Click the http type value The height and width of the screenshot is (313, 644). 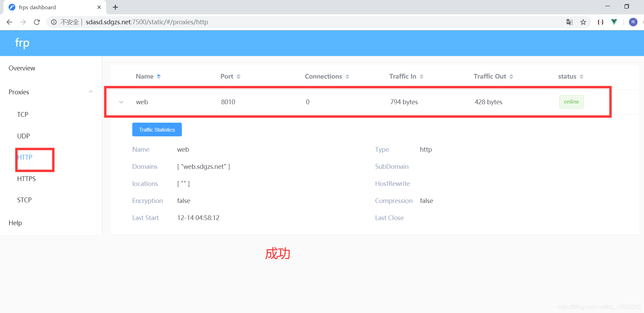click(x=426, y=150)
